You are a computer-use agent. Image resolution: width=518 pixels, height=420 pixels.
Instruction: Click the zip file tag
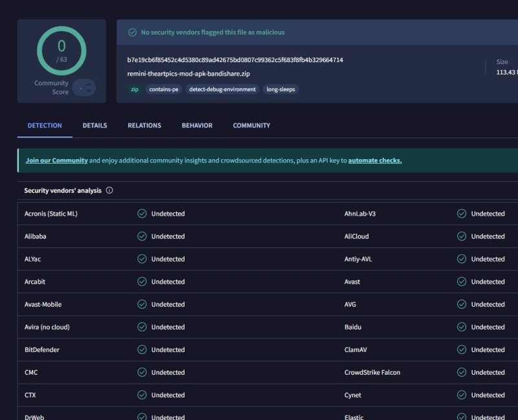[x=134, y=89]
